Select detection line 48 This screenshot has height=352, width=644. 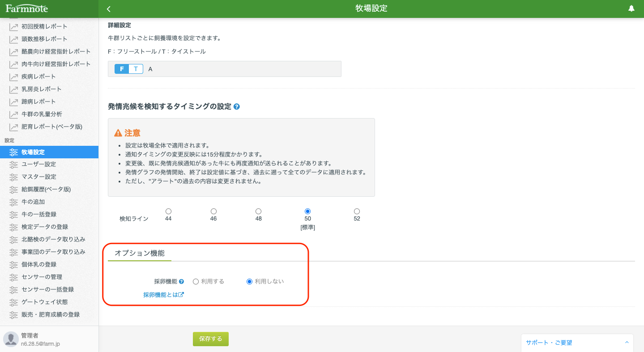click(x=258, y=211)
